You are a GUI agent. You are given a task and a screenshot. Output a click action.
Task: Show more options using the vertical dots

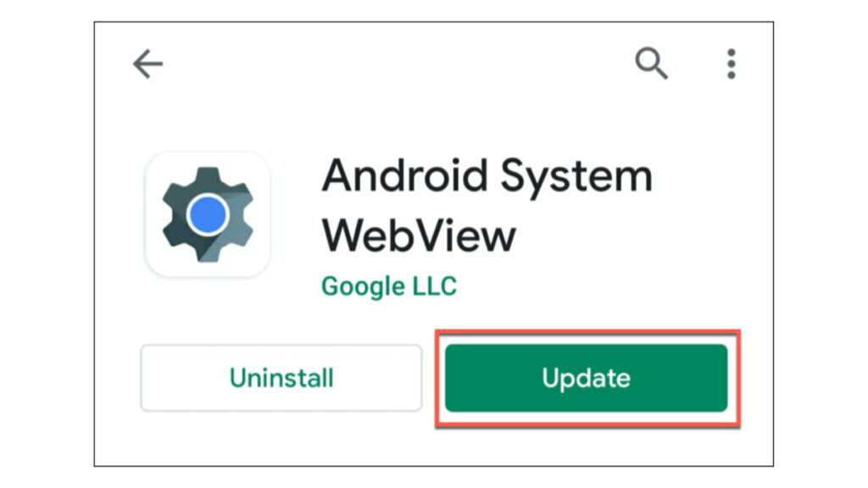point(732,64)
